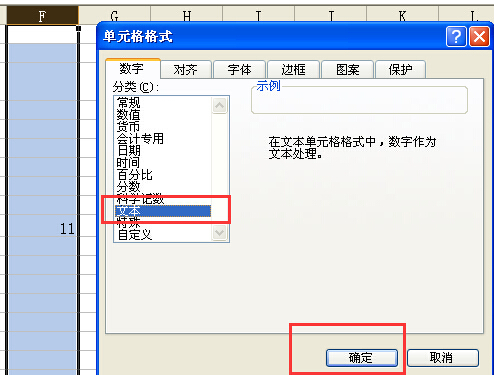Select the column F header

pyautogui.click(x=42, y=16)
